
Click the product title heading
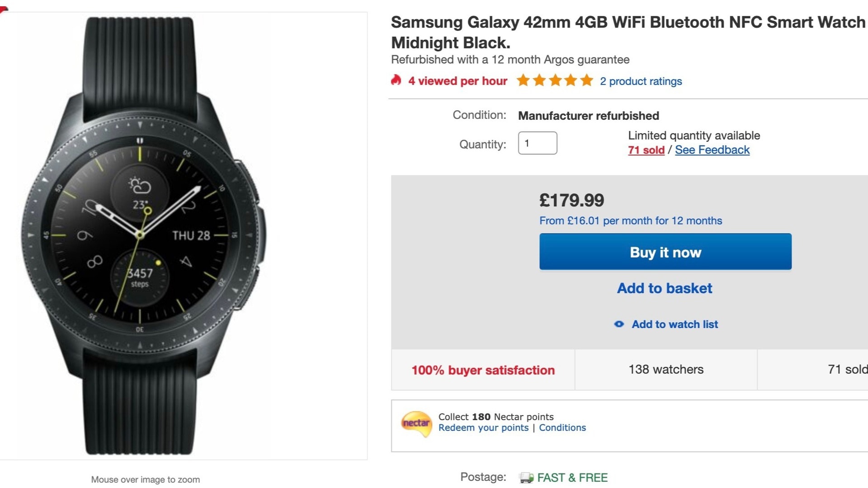point(628,32)
